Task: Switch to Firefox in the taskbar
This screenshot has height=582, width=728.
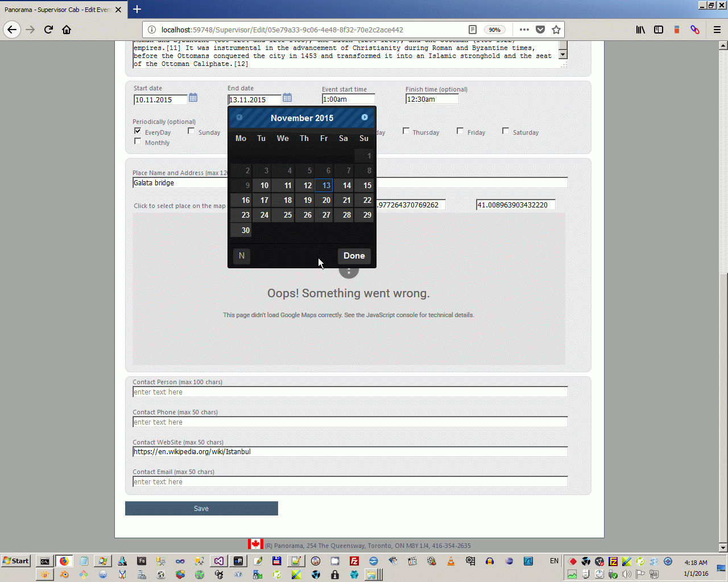Action: coord(64,561)
